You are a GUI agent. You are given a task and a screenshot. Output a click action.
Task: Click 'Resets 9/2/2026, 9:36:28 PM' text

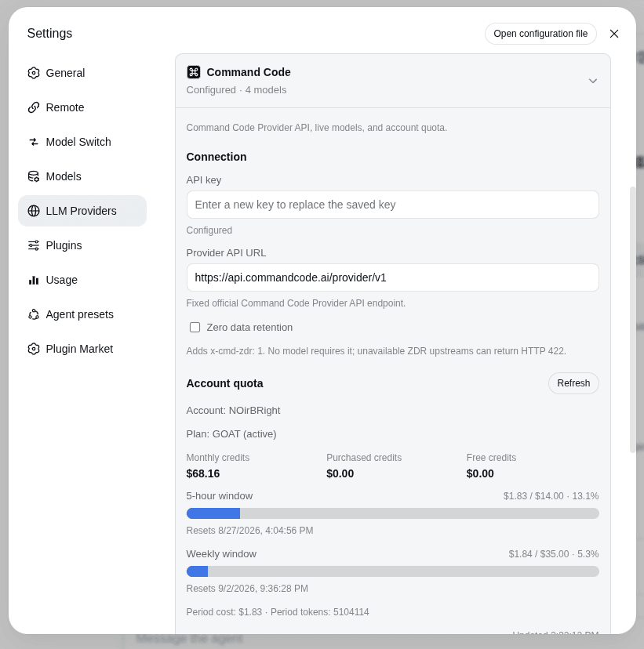pos(247,589)
